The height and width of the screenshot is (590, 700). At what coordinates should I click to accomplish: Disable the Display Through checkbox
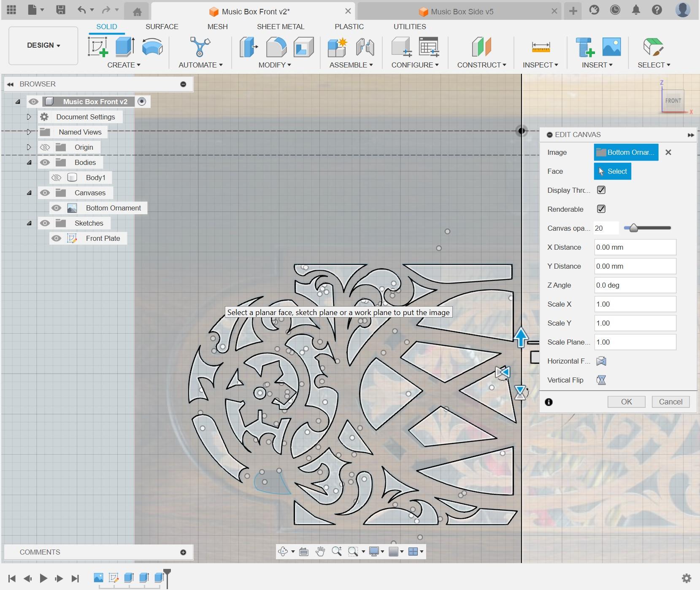[x=601, y=190]
